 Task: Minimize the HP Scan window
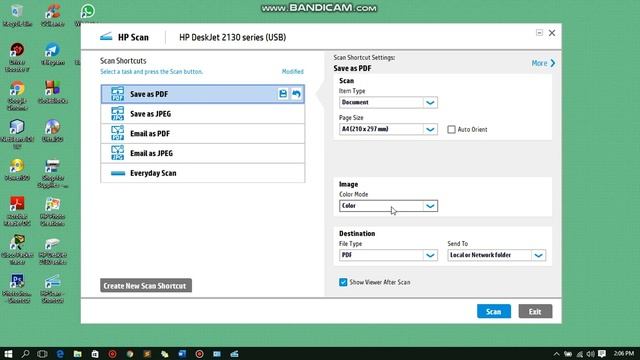coord(539,33)
